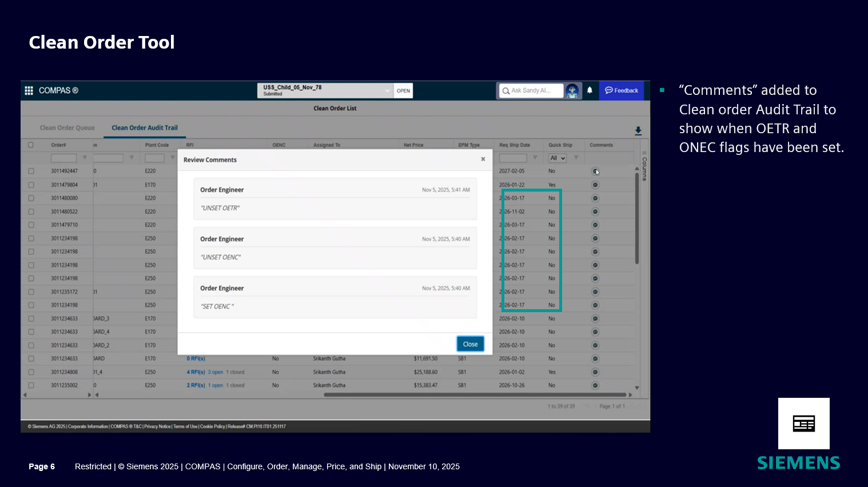Click the Feedback button

coord(622,90)
